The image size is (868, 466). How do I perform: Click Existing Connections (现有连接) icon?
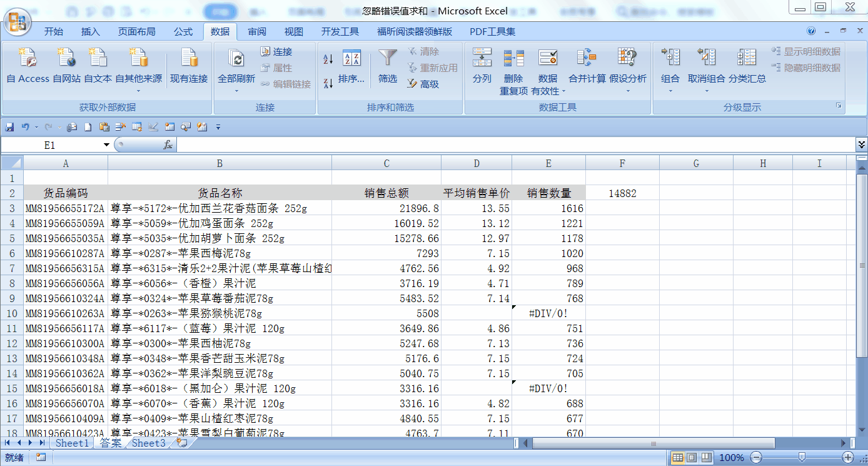(189, 59)
